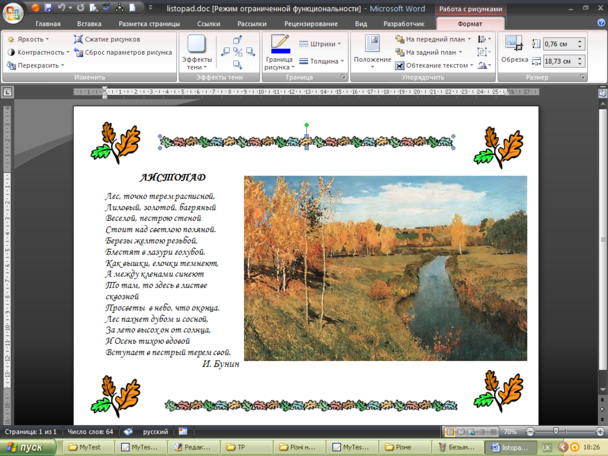The image size is (608, 456).
Task: Click the zoom out minus button
Action: [x=530, y=432]
